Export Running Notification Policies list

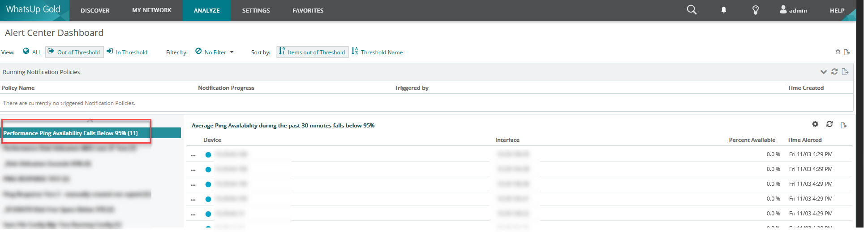(845, 71)
